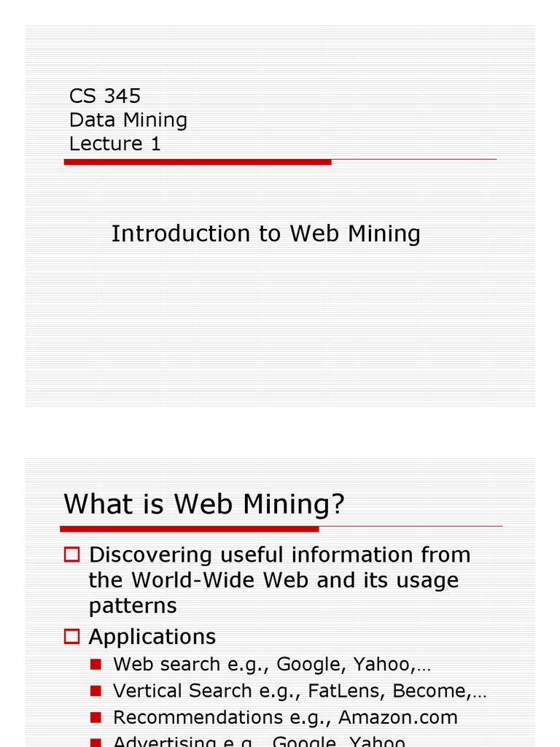This screenshot has height=747, width=560.
Task: Click the "What is Web Mining?" heading
Action: [203, 504]
